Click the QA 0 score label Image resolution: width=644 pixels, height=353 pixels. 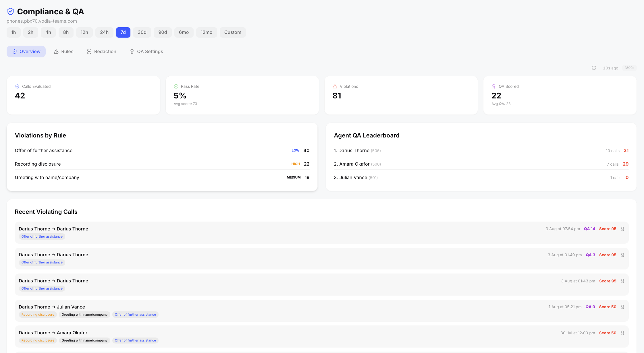[x=590, y=307]
